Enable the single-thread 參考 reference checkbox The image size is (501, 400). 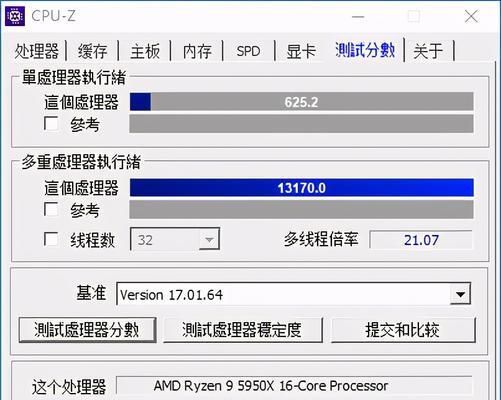51,123
